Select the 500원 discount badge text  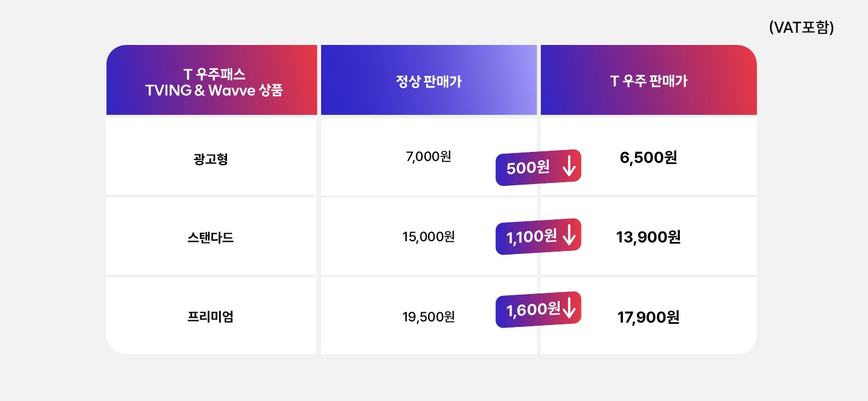527,168
